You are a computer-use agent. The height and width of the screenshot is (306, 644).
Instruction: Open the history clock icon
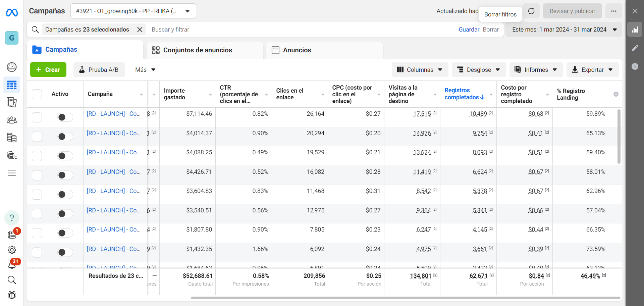tap(635, 66)
